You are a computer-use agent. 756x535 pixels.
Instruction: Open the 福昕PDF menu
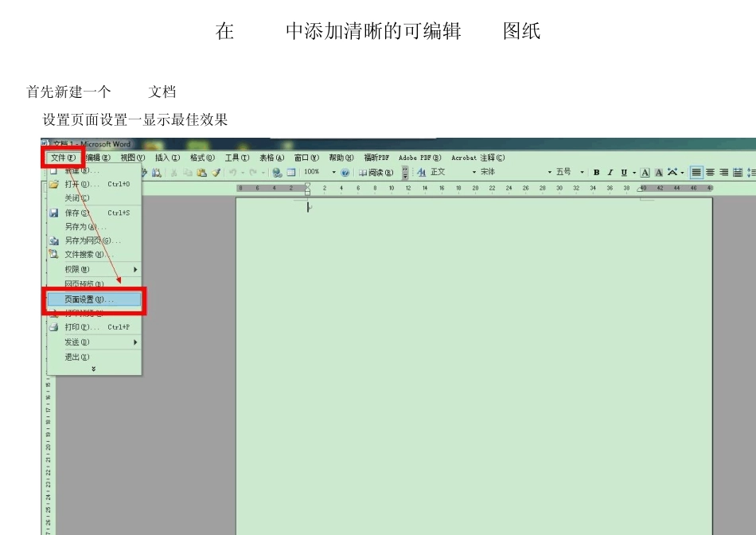[376, 158]
